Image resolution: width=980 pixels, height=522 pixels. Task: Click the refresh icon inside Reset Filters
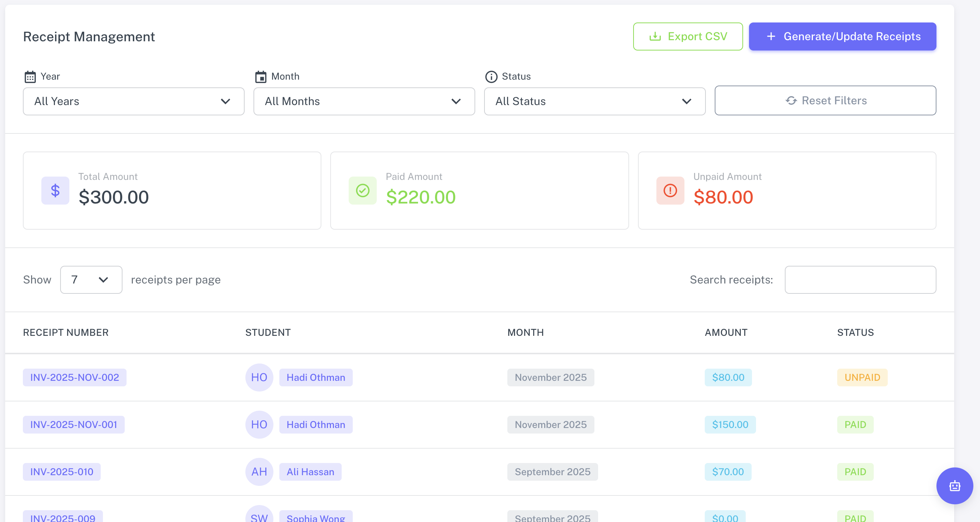pyautogui.click(x=791, y=100)
